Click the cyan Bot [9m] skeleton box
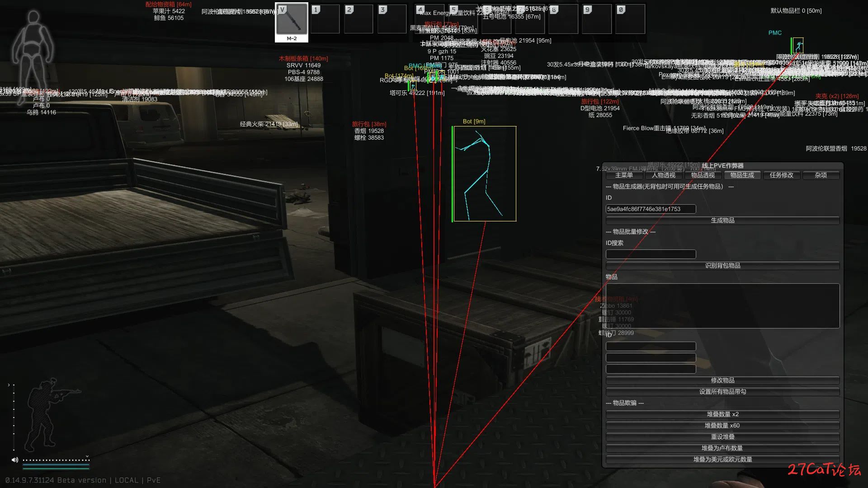The width and height of the screenshot is (868, 488). [x=485, y=174]
